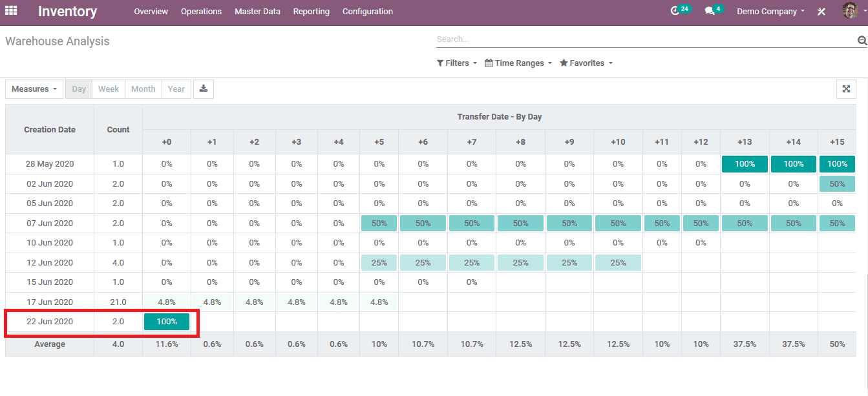Click 50% cell under +15 for 02 Jun
The image size is (868, 396).
click(x=837, y=184)
